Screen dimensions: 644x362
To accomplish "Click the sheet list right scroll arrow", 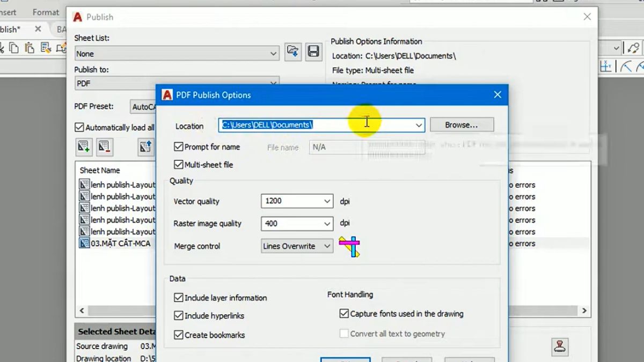I will pyautogui.click(x=584, y=311).
